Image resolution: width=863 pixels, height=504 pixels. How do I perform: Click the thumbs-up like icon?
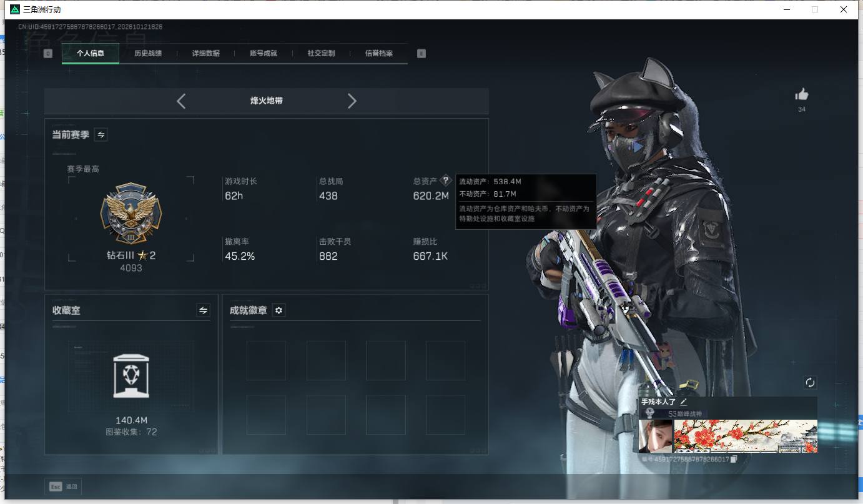tap(802, 94)
